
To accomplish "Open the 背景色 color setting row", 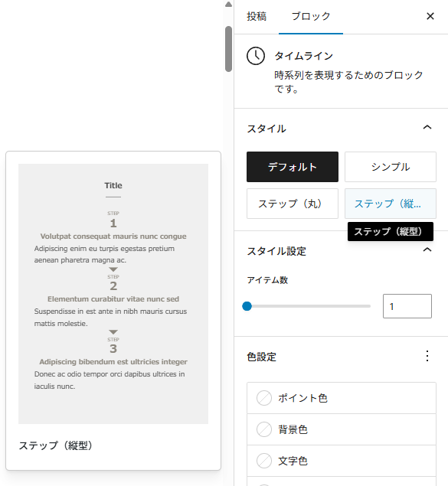I will [342, 429].
